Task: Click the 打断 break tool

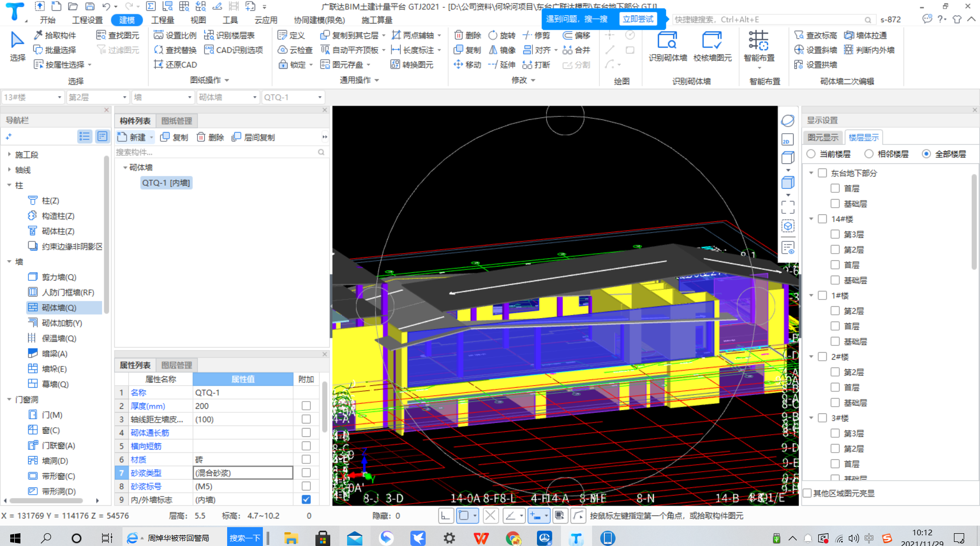Action: [536, 65]
